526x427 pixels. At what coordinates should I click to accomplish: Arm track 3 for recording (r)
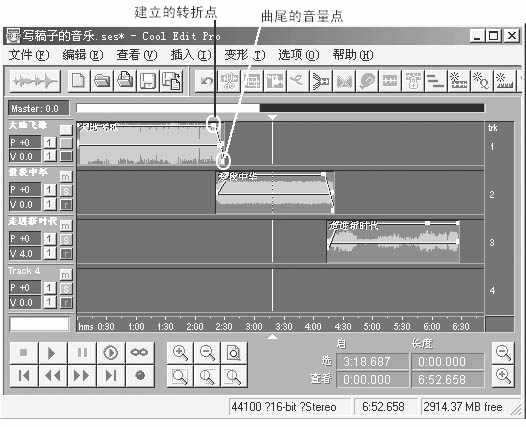tap(66, 254)
